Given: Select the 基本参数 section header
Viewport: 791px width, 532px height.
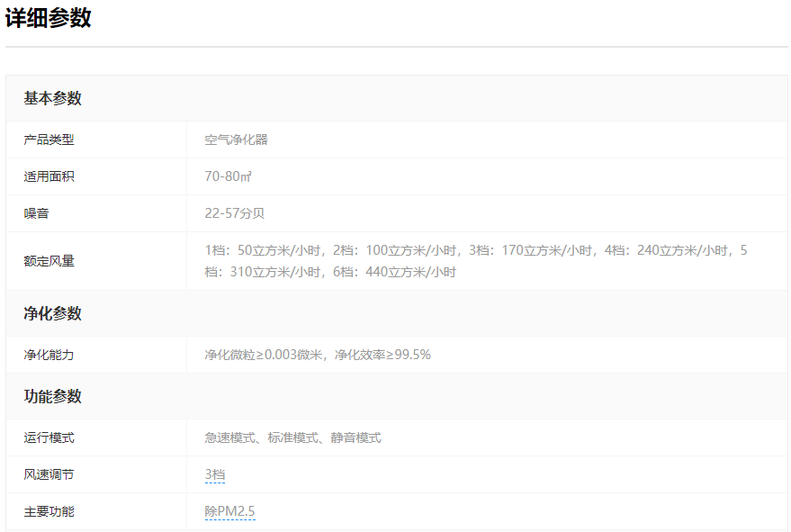Looking at the screenshot, I should coord(52,98).
